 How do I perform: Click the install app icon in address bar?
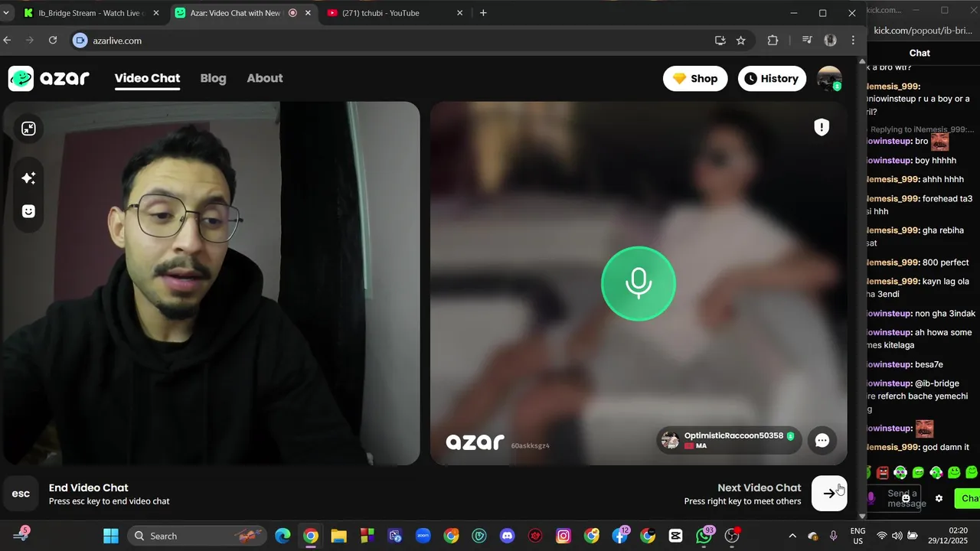[x=720, y=41]
